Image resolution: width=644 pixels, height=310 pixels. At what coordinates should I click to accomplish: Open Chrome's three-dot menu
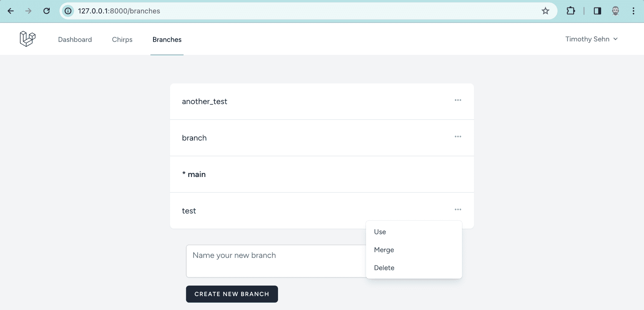click(633, 11)
